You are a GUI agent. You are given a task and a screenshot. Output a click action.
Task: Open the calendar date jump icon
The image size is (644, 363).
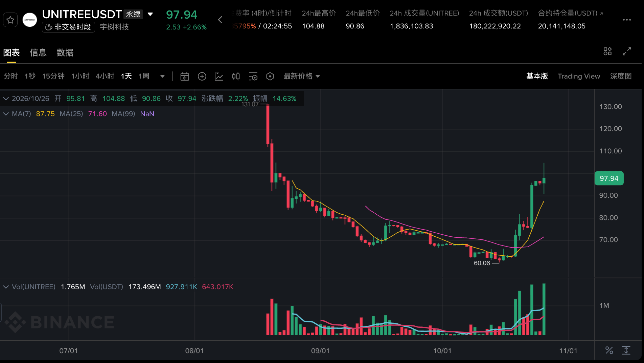pyautogui.click(x=185, y=77)
